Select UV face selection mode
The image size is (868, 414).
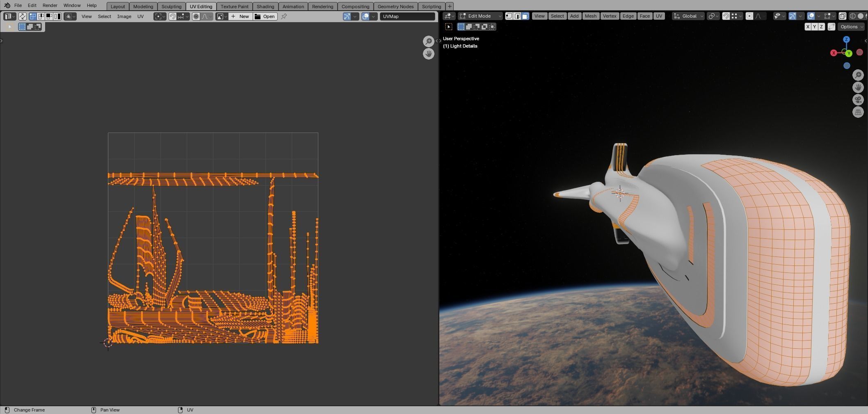pos(49,16)
